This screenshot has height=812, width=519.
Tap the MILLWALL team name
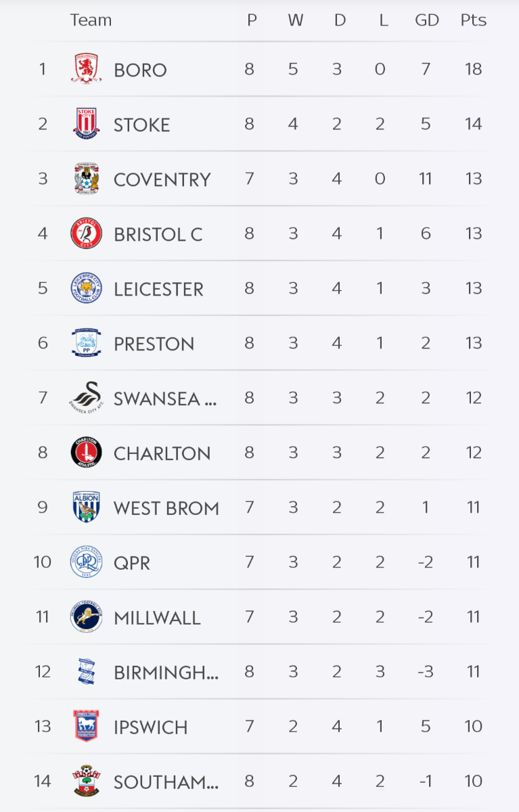click(x=157, y=618)
